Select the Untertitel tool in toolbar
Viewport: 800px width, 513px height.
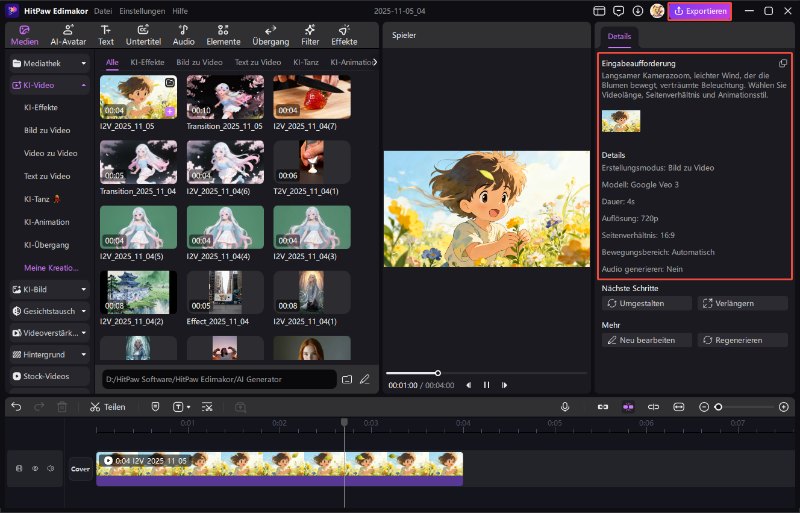[144, 35]
